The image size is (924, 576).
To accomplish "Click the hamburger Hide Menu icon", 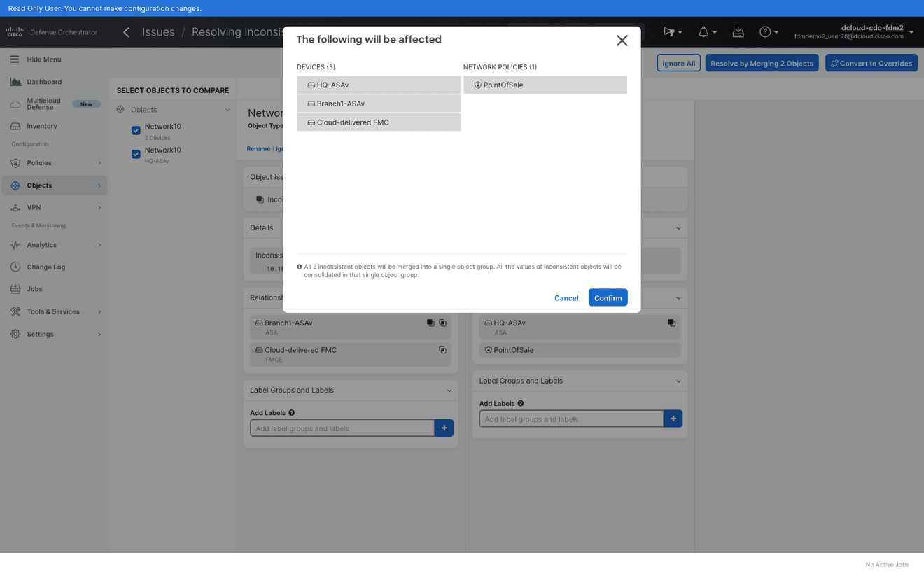I will pyautogui.click(x=15, y=59).
